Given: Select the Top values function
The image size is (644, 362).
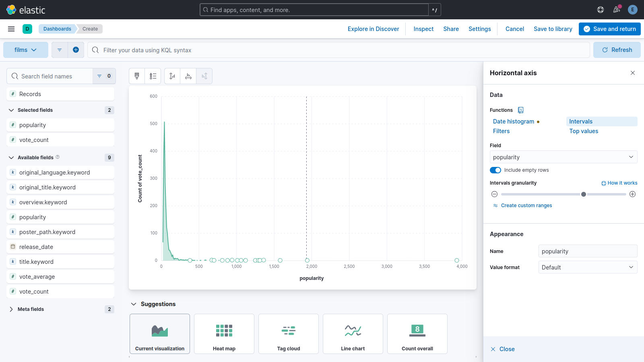Looking at the screenshot, I should point(584,131).
